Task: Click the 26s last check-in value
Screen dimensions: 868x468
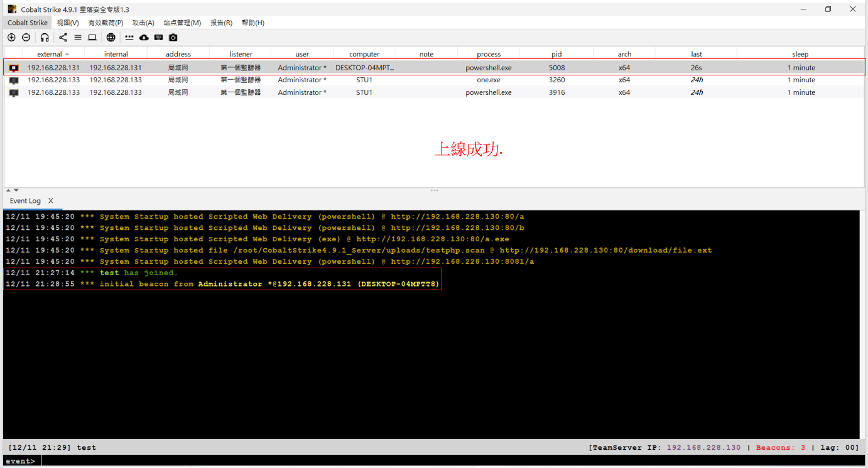Action: click(697, 68)
